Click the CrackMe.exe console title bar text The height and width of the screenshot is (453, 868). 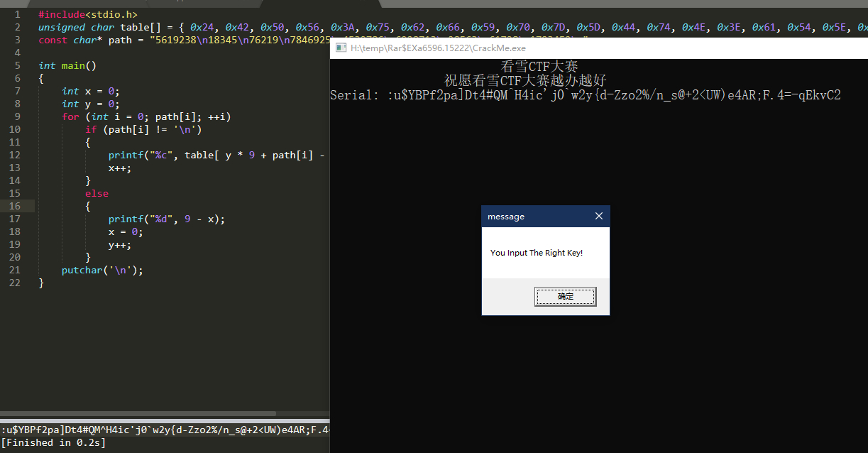(x=438, y=48)
